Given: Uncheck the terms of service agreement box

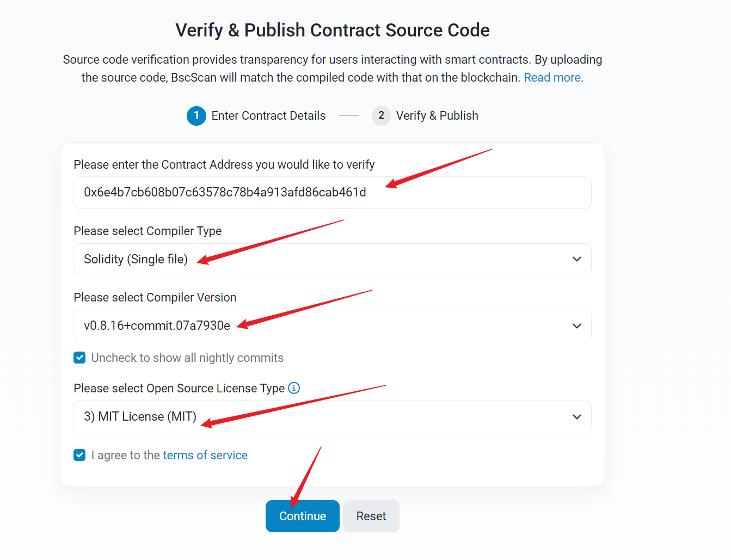Looking at the screenshot, I should tap(79, 455).
